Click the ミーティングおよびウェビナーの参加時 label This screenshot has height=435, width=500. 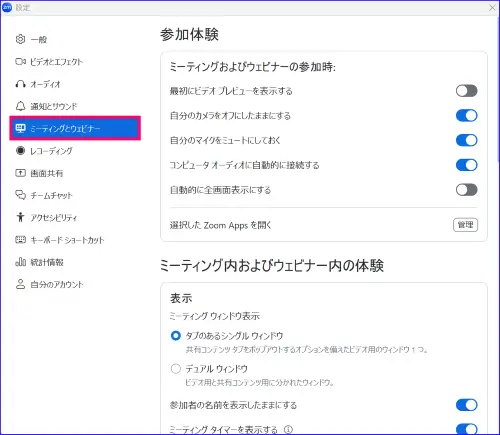pos(253,67)
